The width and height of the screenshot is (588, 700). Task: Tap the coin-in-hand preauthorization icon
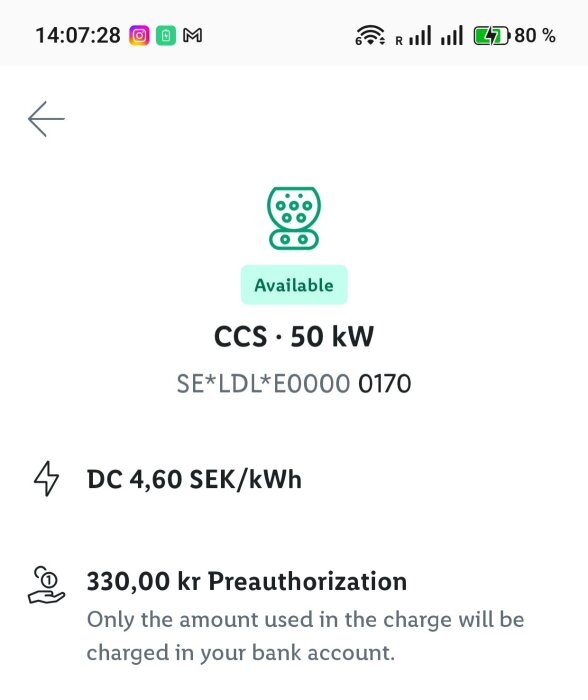46,585
